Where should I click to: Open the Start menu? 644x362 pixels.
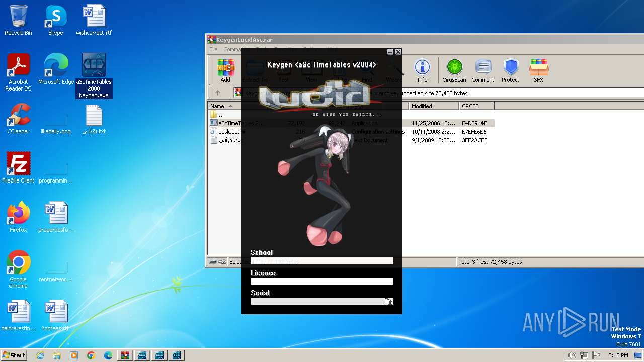(x=14, y=355)
